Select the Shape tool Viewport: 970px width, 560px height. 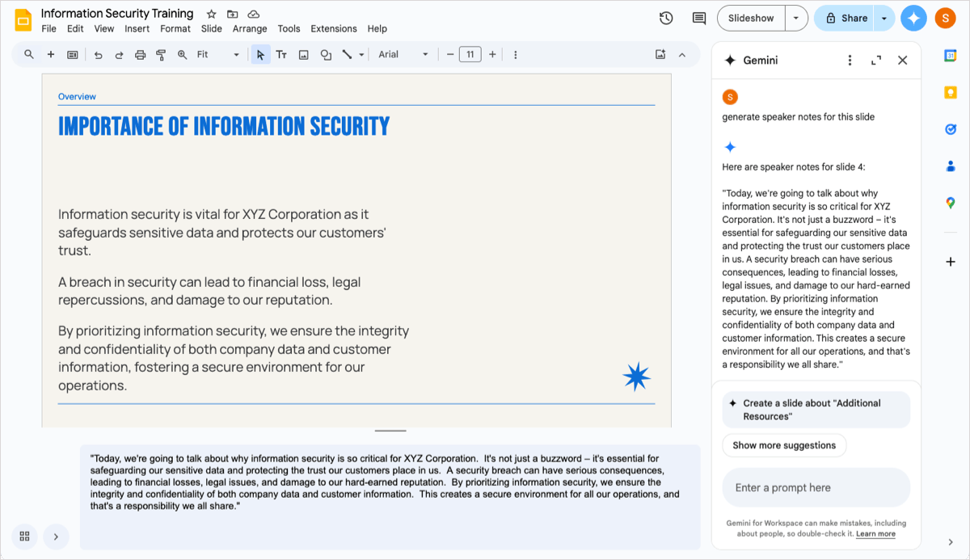pyautogui.click(x=326, y=55)
